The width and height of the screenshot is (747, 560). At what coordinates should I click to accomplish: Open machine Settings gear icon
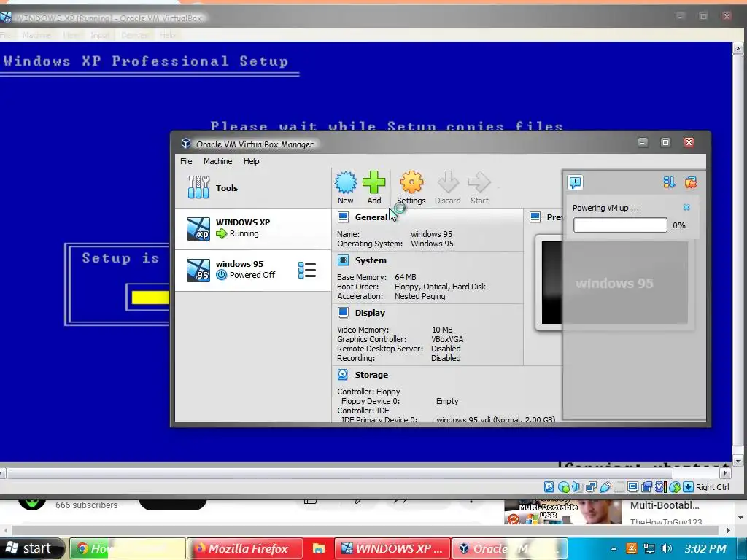411,182
